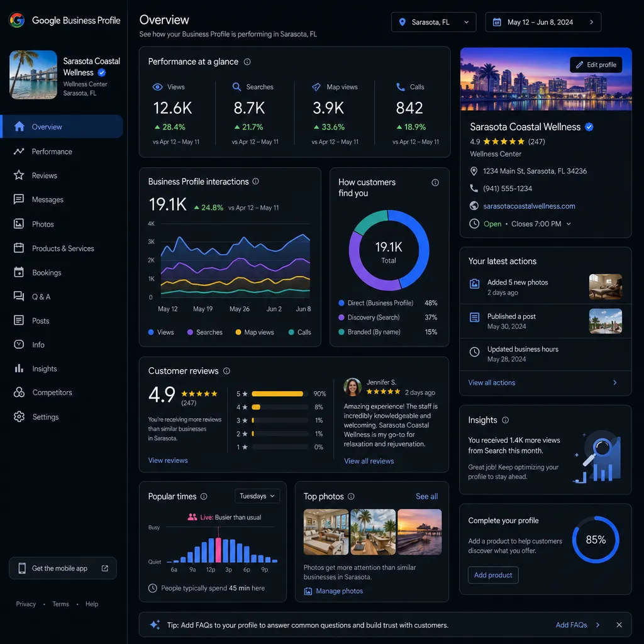Click info icon next to Popular times

[x=204, y=496]
